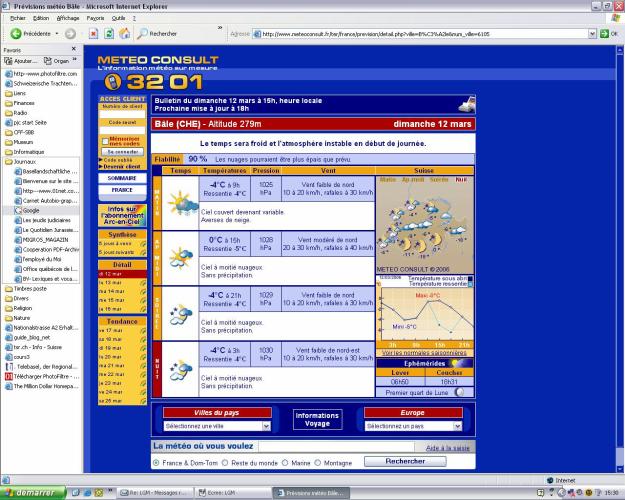
Task: Click the printer icon in bulletin header
Action: [x=467, y=104]
